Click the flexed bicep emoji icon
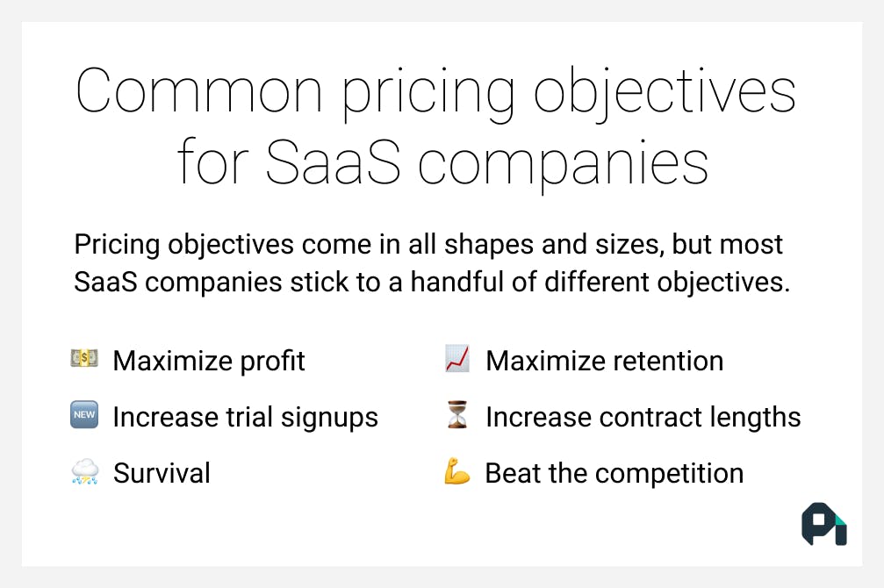The width and height of the screenshot is (884, 588). pyautogui.click(x=456, y=473)
